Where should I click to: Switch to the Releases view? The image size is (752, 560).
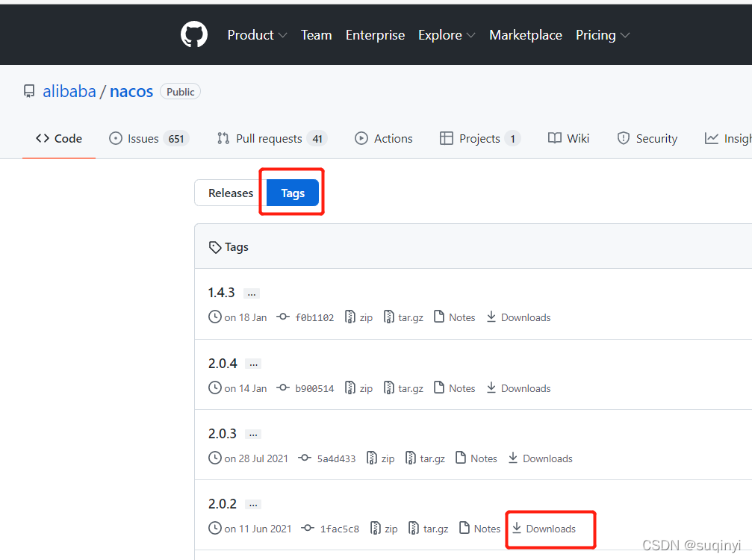(x=231, y=193)
